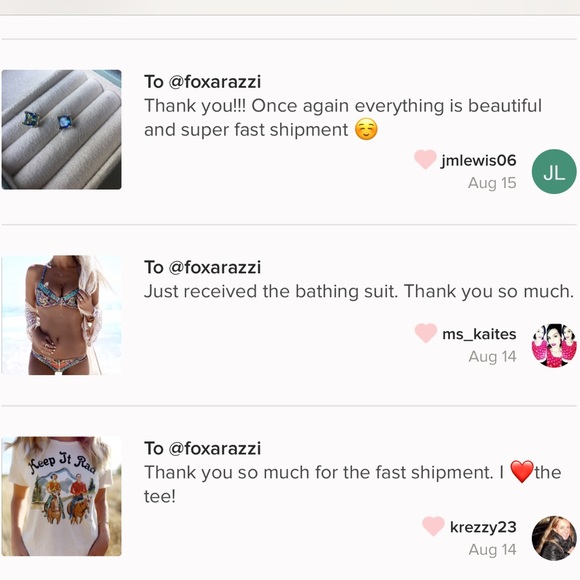The width and height of the screenshot is (580, 580).
Task: Select the 'Just received the bathing suit' comment
Action: 359,291
